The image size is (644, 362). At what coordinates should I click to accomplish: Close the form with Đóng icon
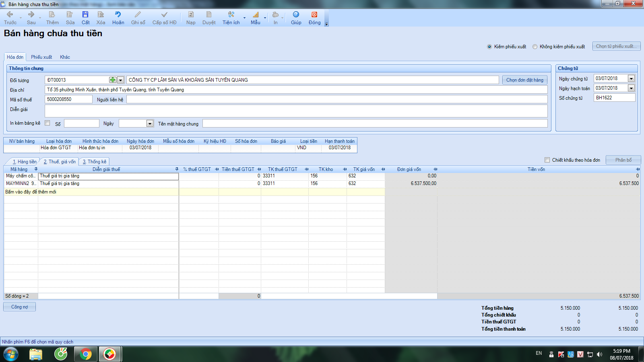point(314,18)
